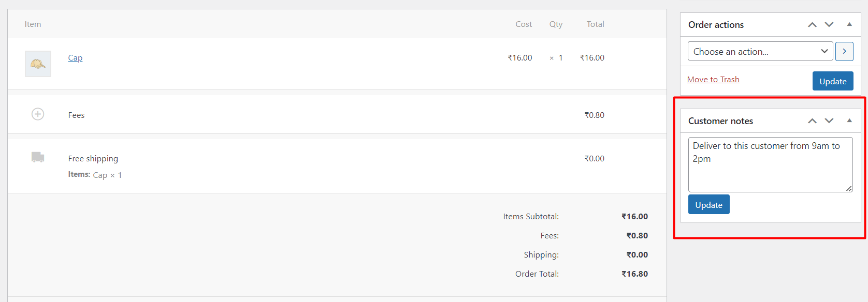Click Update button in Order actions
Screen dimensions: 868x302
click(833, 81)
